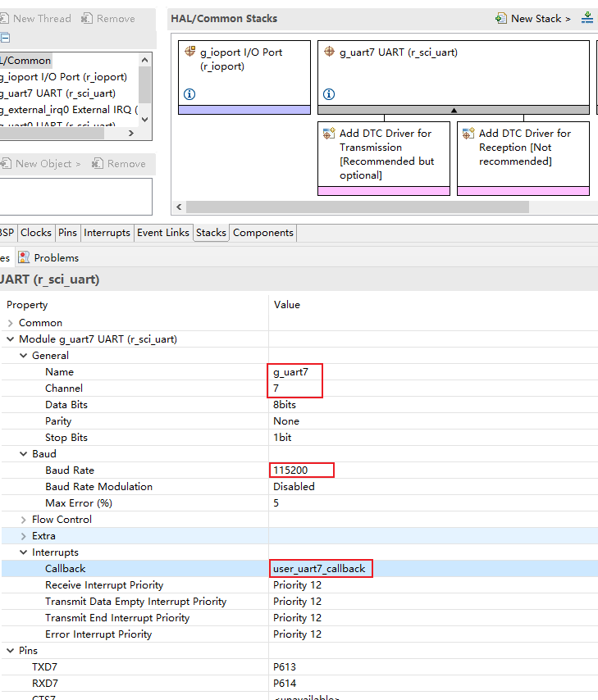Click the Baud Rate value field 115200

coord(301,470)
